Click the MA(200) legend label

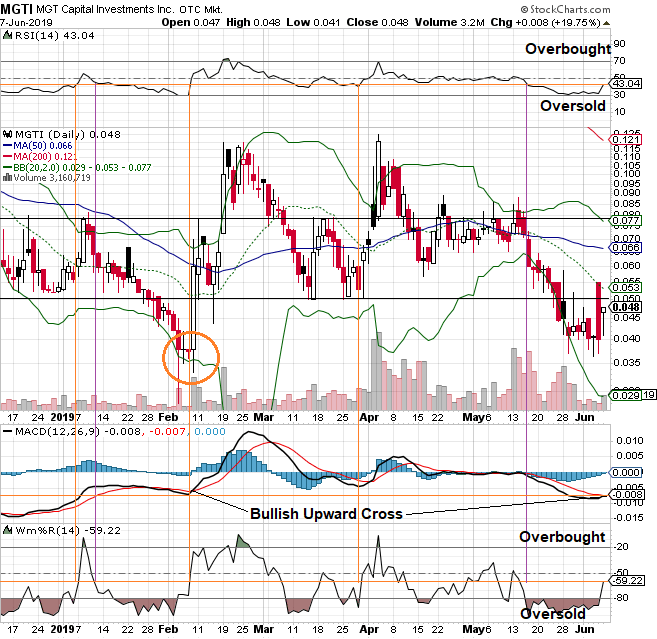[x=44, y=156]
